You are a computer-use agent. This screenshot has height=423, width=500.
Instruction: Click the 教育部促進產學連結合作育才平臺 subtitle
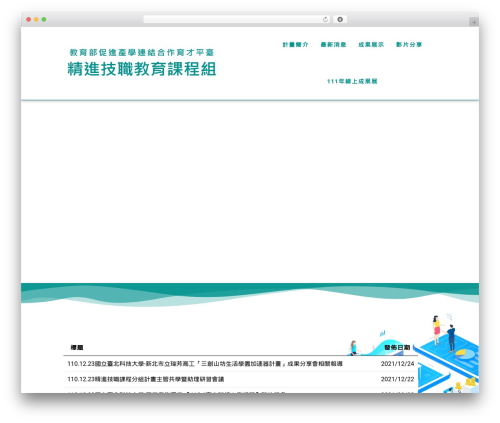click(x=142, y=53)
